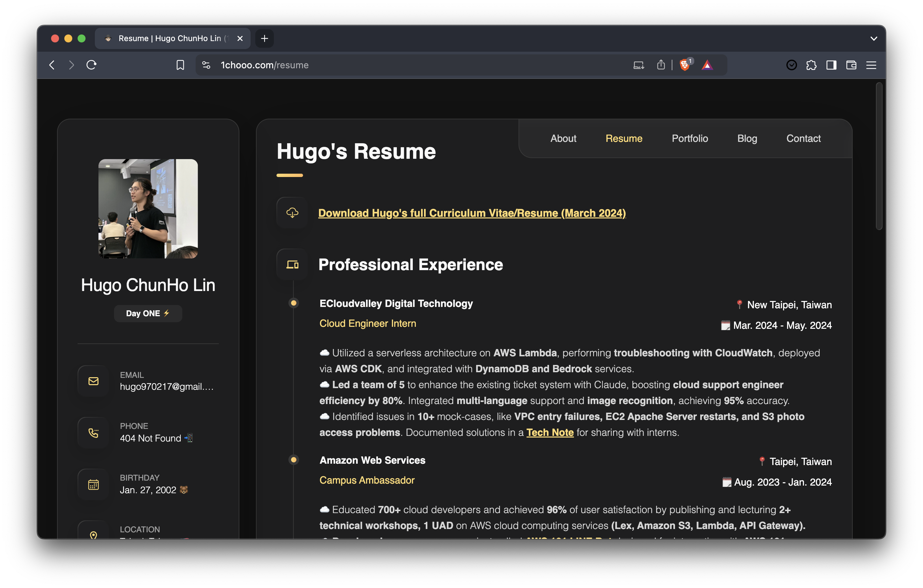This screenshot has width=923, height=588.
Task: Open the Portfolio nav tab
Action: (690, 138)
